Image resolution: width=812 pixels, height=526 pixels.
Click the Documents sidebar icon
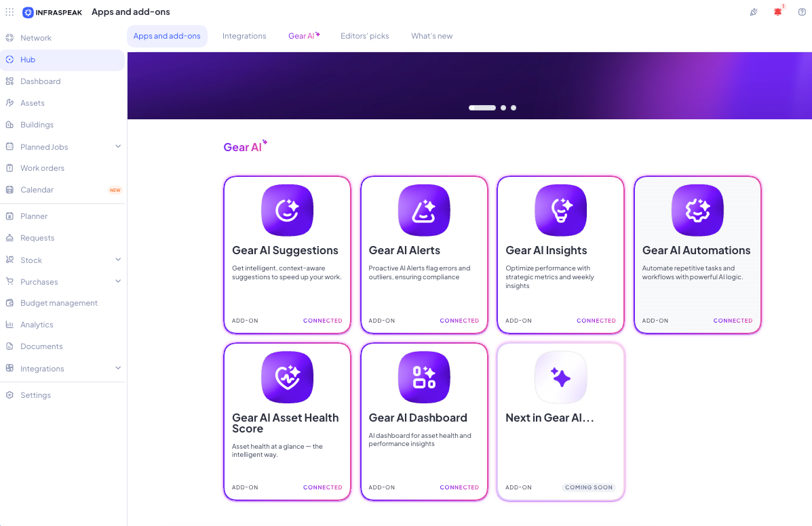click(9, 346)
